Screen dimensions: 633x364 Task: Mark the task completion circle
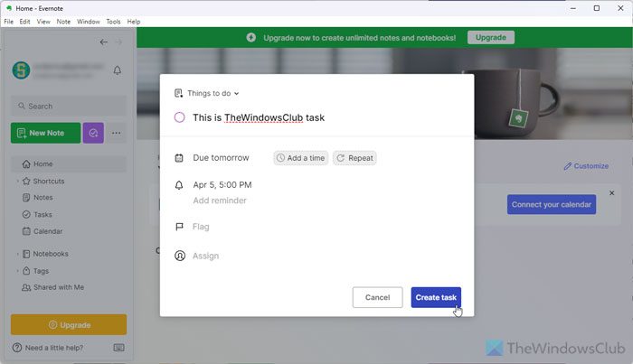180,117
